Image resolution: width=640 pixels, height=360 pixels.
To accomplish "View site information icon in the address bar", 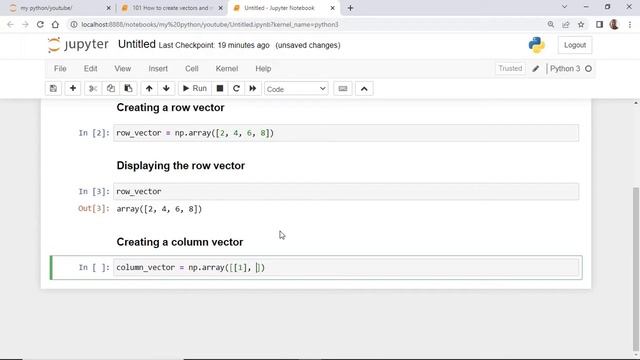I will pos(73,24).
